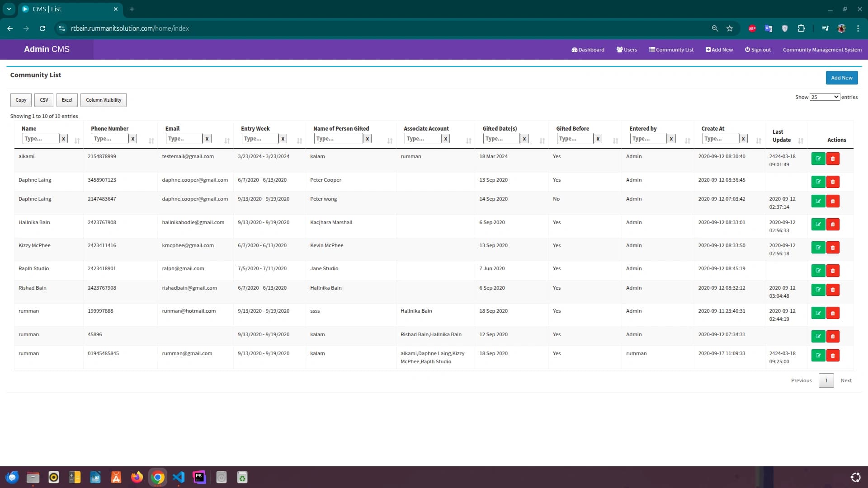Focus the Phone Number filter input
Image resolution: width=868 pixels, height=488 pixels.
(x=110, y=139)
